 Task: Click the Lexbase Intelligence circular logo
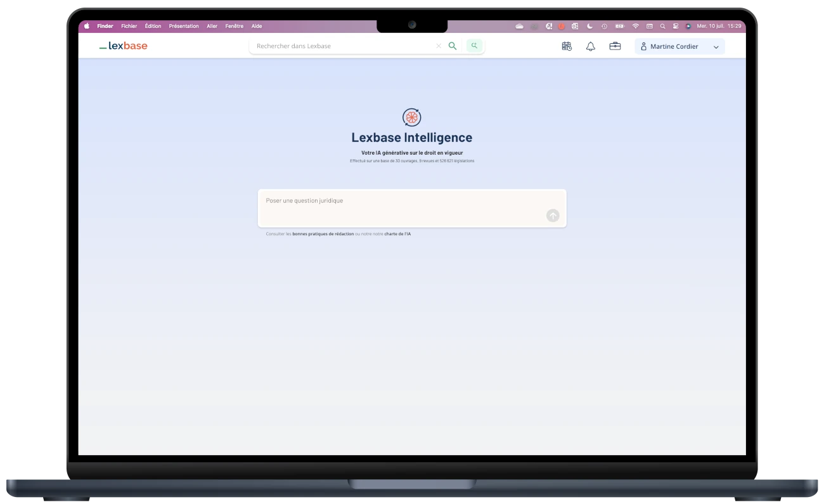point(411,117)
